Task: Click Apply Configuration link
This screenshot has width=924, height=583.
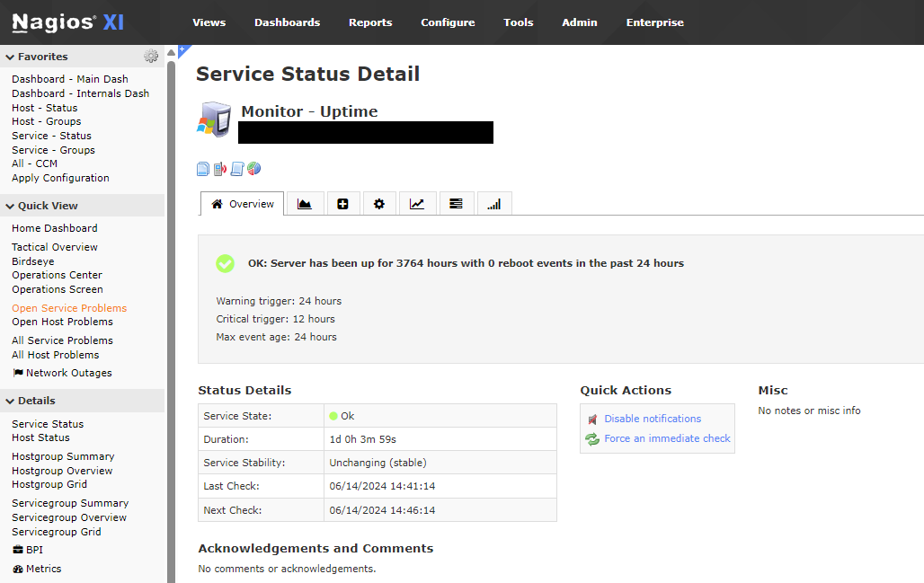Action: tap(60, 178)
